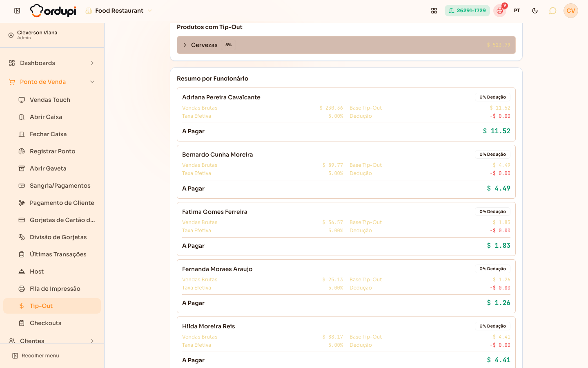Open the printer queue notifications icon

[500, 11]
